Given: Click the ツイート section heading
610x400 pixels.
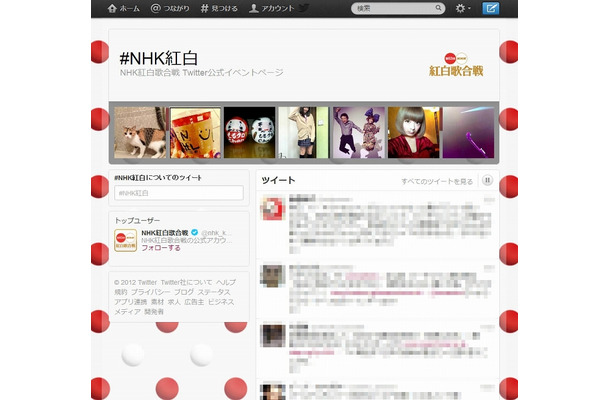Looking at the screenshot, I should pos(278,180).
